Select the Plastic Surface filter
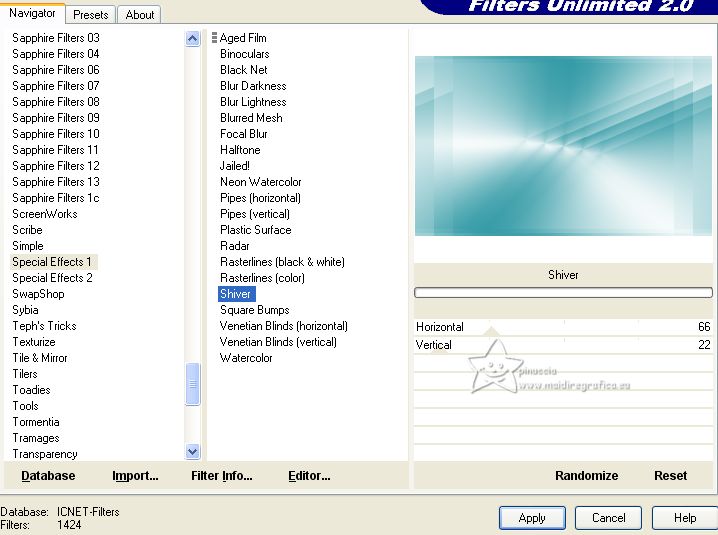 click(256, 230)
